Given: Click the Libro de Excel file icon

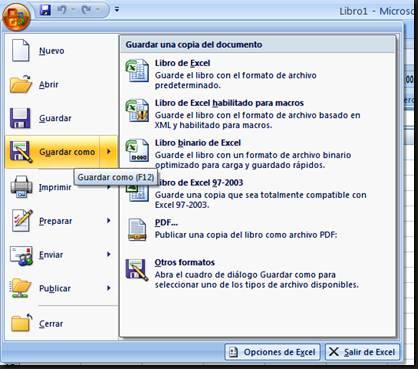Looking at the screenshot, I should point(137,71).
